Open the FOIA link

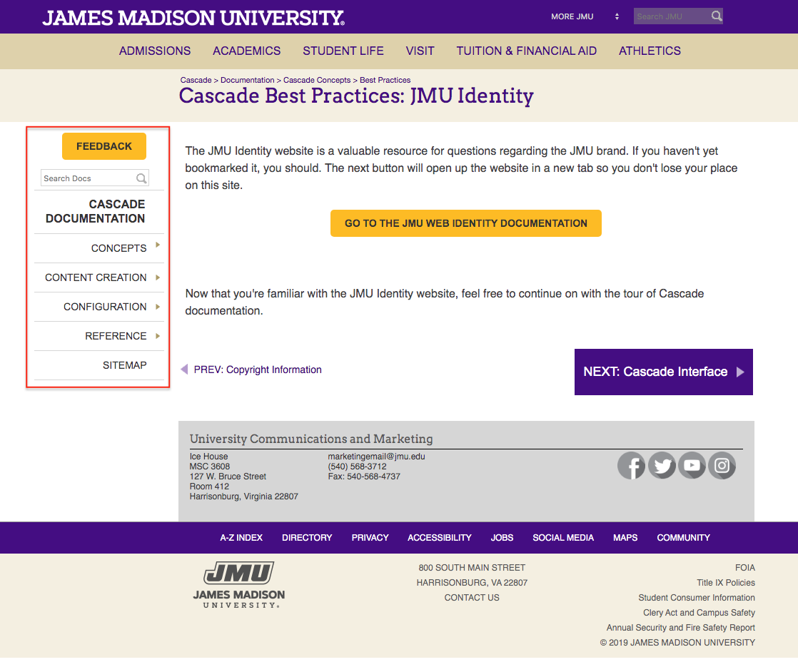(744, 568)
